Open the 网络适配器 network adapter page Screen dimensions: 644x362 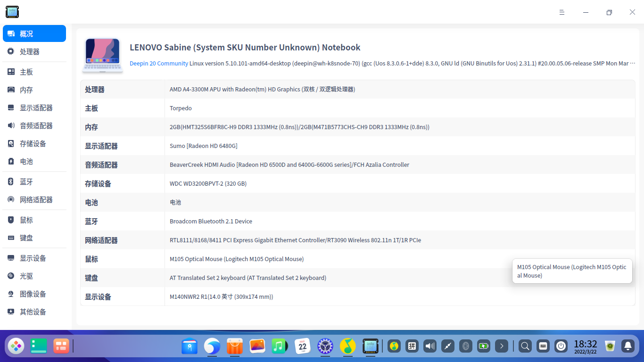(34, 199)
